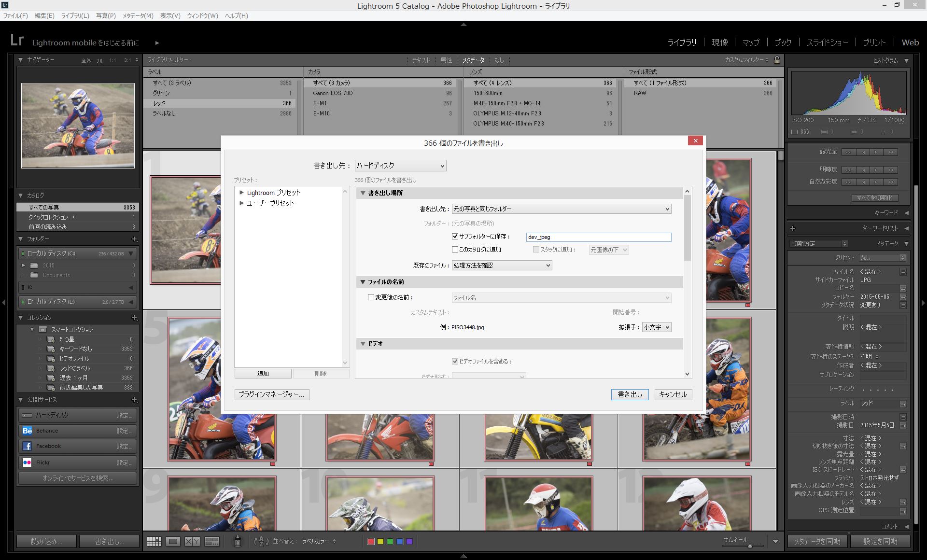Click the filter lock icon
Screen dimensions: 927x560
(777, 60)
